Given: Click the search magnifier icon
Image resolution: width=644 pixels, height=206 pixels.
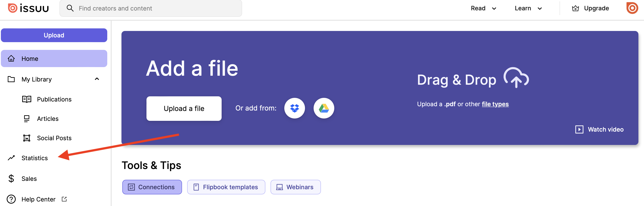Looking at the screenshot, I should pos(70,8).
